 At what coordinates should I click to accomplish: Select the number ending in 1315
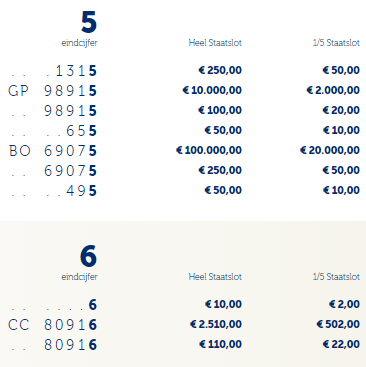[52, 71]
